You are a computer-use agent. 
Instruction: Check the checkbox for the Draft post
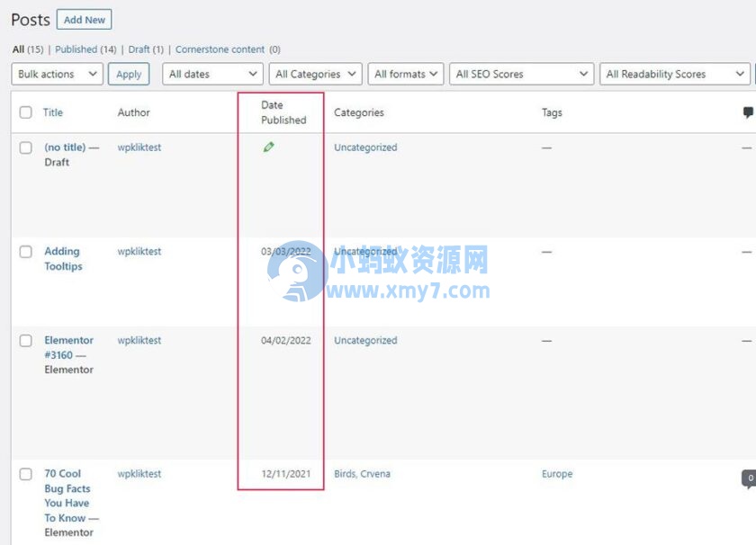pos(25,147)
